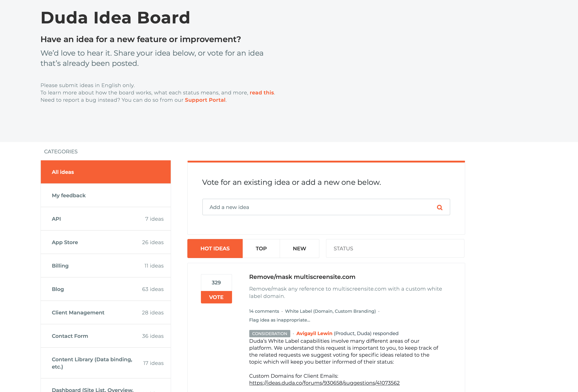
Task: Expand the Content Library category
Action: coord(105,363)
